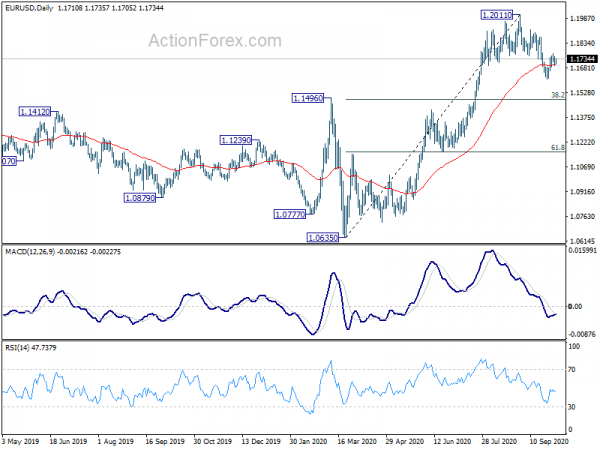Select the 1.07770 price label

290,214
